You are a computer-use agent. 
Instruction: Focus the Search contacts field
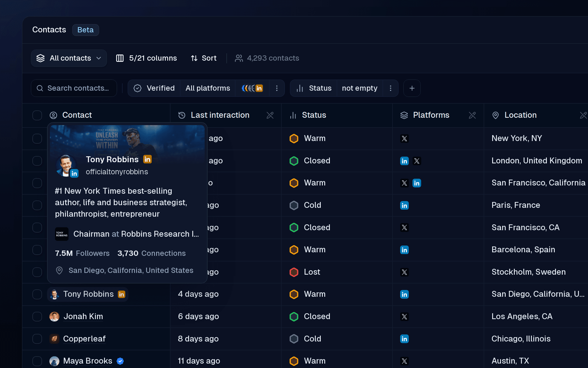[x=74, y=88]
